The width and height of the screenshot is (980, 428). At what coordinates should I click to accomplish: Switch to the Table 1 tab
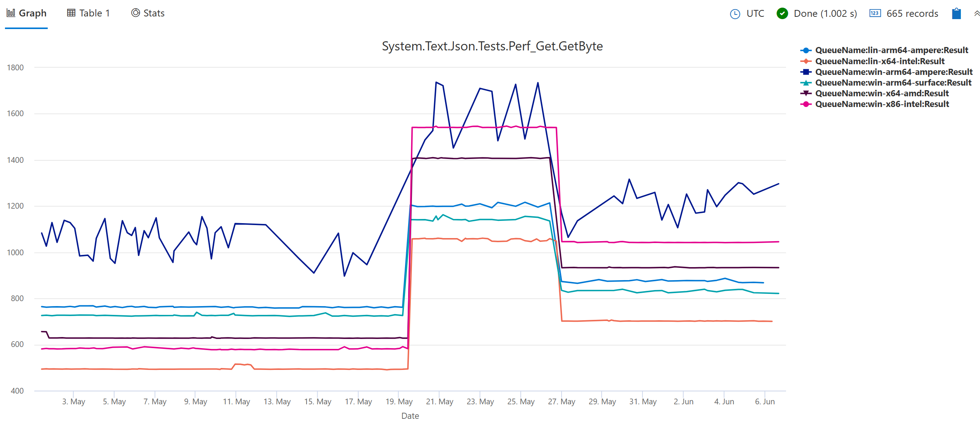tap(94, 13)
